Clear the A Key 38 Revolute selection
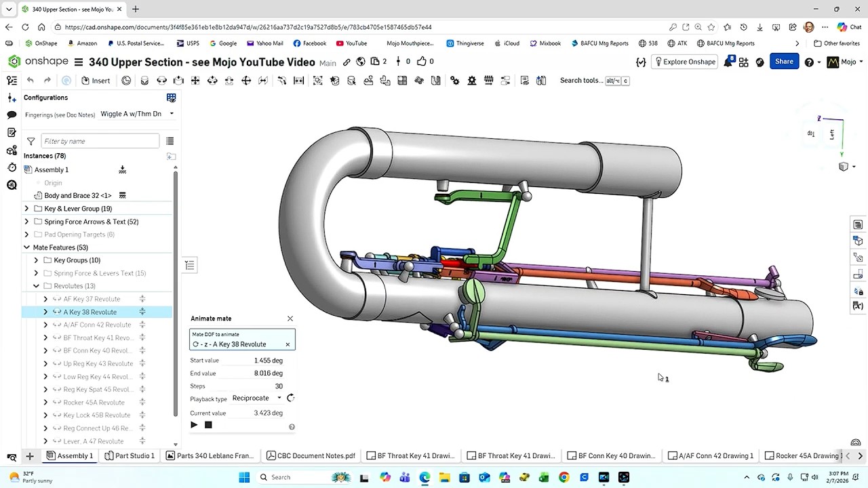The height and width of the screenshot is (488, 868). pos(288,344)
